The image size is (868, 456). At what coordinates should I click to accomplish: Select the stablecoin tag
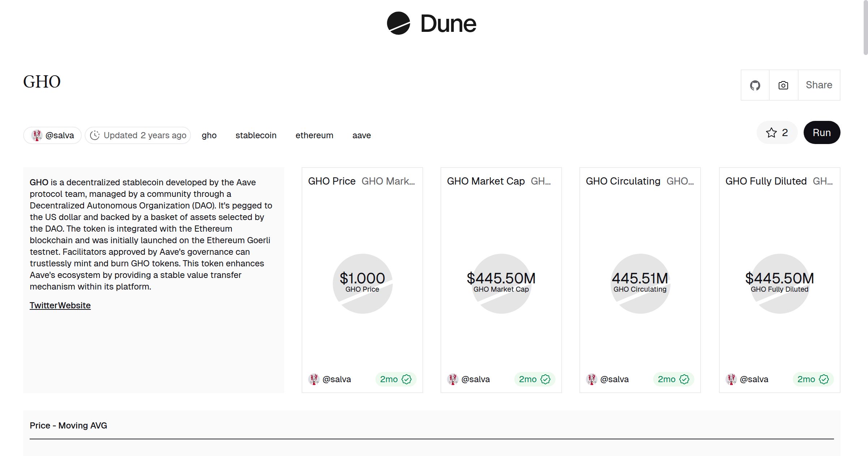pyautogui.click(x=256, y=135)
